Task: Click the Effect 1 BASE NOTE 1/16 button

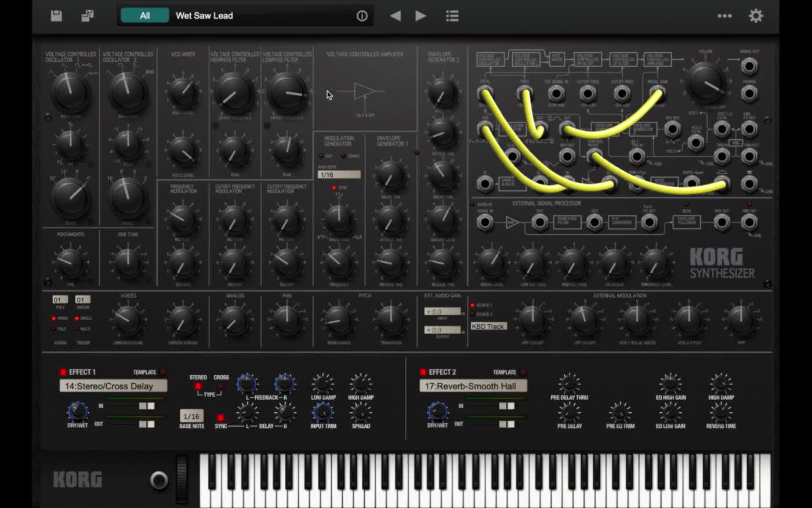Action: 191,416
